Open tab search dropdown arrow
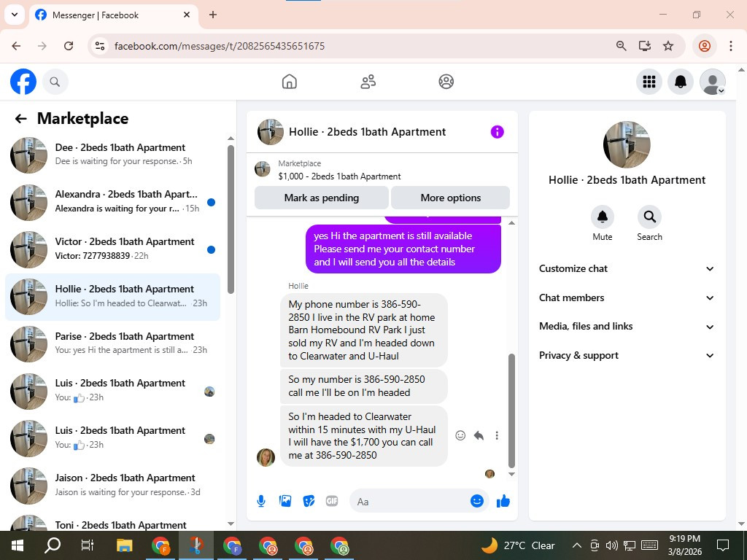 click(15, 15)
